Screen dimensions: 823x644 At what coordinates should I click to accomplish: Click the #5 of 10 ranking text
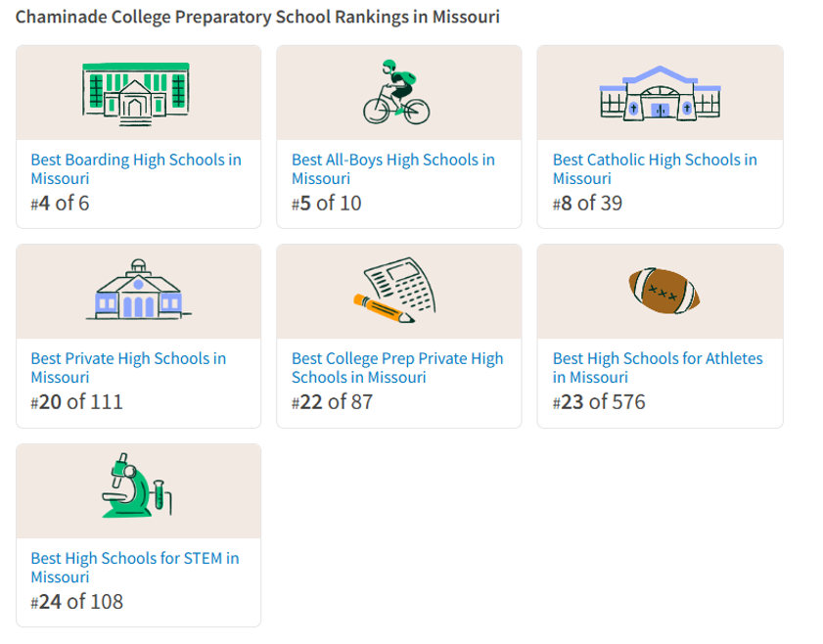326,204
